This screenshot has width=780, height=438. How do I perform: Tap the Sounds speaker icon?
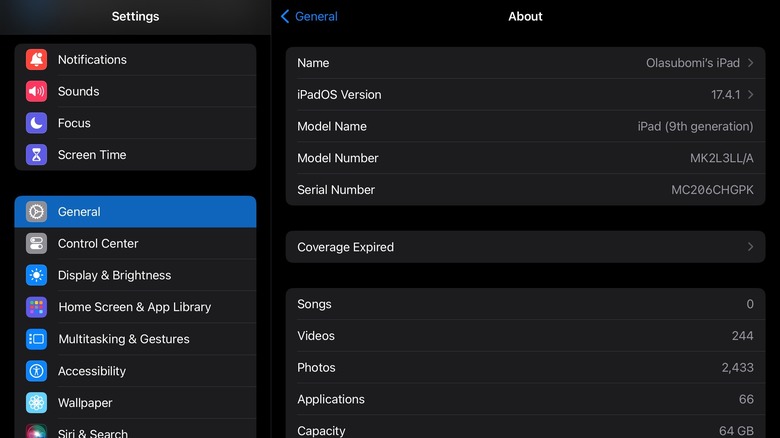click(x=36, y=92)
